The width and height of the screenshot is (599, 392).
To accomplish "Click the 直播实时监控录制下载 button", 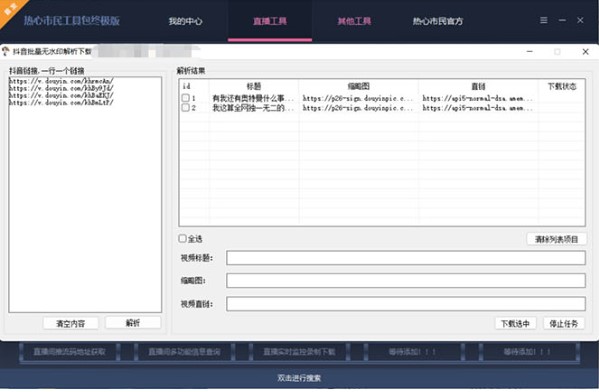I will (x=299, y=352).
